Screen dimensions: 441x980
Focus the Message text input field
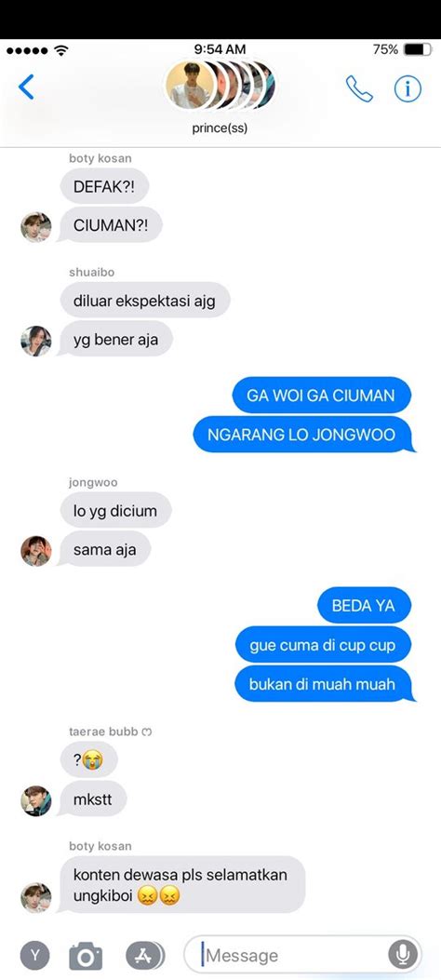303,955
